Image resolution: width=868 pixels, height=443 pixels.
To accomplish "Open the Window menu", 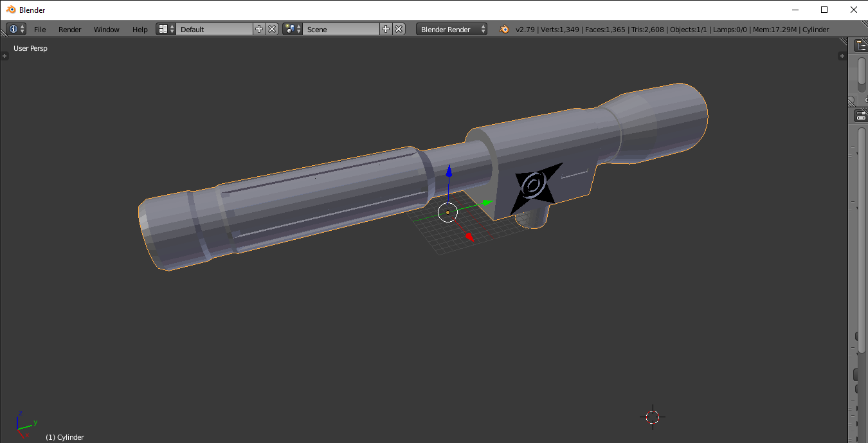I will pos(107,30).
